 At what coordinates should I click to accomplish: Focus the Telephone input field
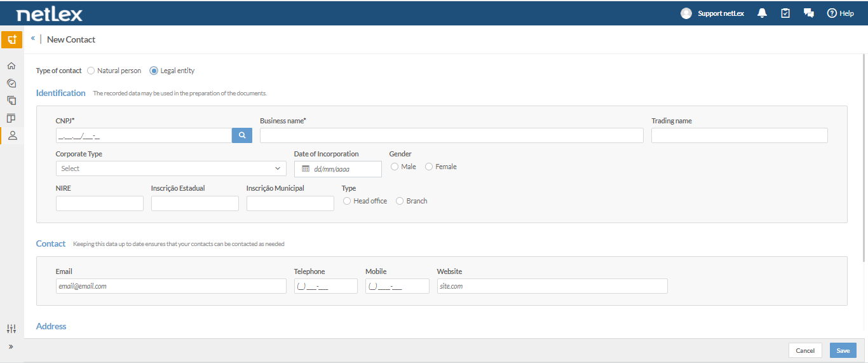[x=326, y=286]
